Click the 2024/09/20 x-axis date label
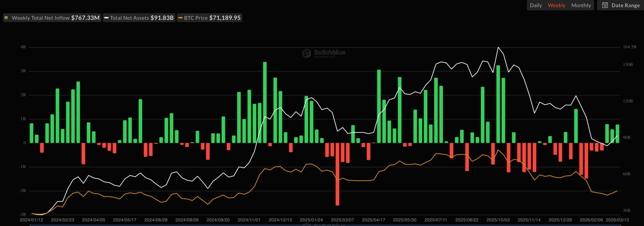 click(218, 220)
